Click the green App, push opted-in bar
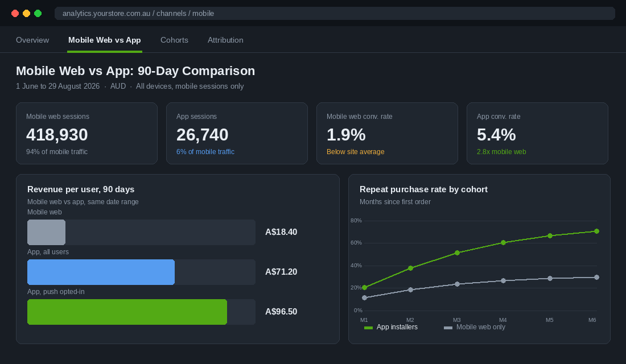This screenshot has height=364, width=626. tap(127, 312)
